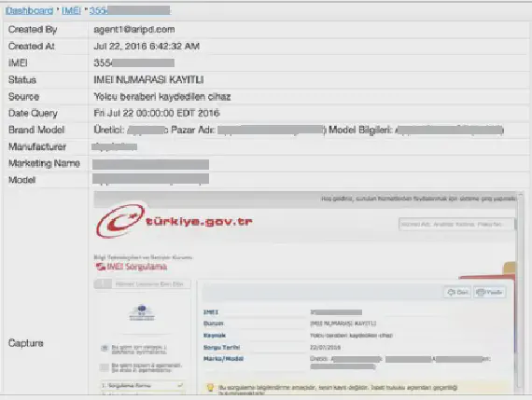
Task: Click the checkmark beside Sorgulama Formu
Action: tap(180, 385)
